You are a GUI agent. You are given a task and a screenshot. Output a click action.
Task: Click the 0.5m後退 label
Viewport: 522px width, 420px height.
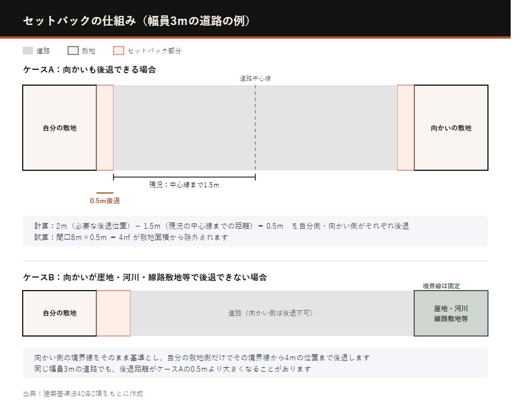[x=105, y=201]
